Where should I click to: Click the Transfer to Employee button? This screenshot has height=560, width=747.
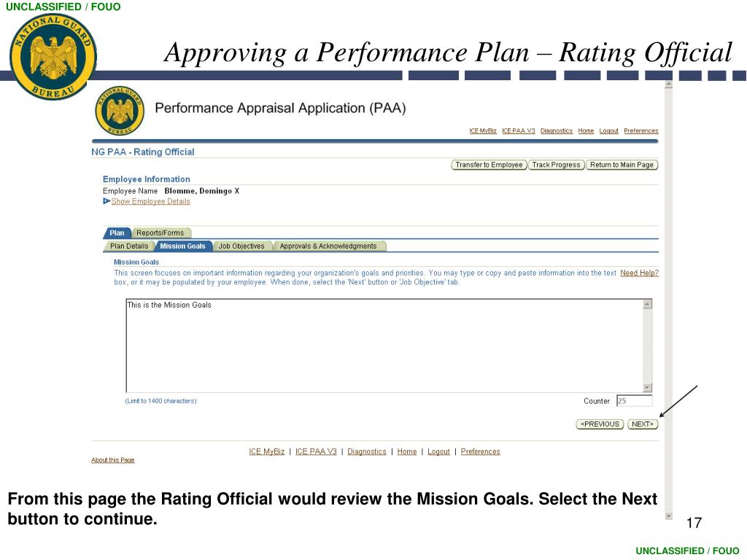(489, 165)
